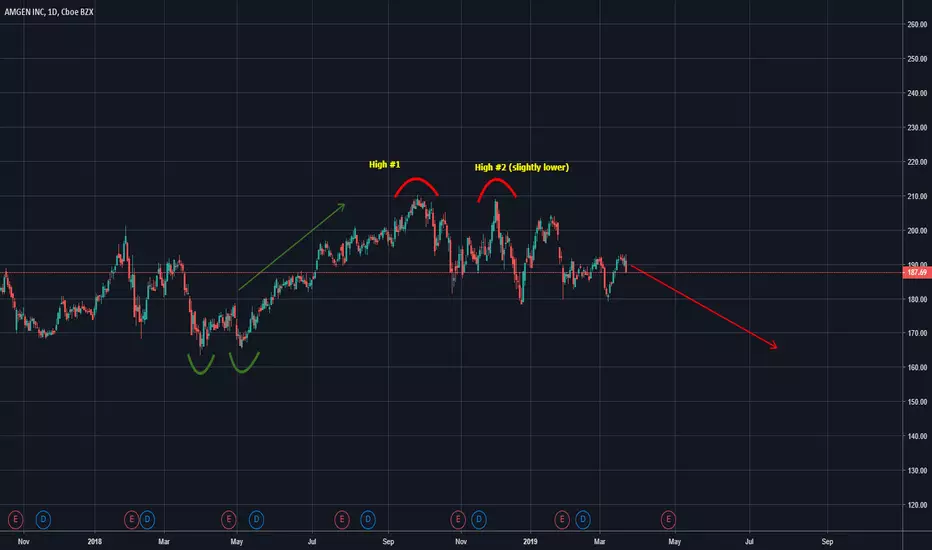The width and height of the screenshot is (932, 550).
Task: Open the dividend D marker just before Mar 2018
Action: click(147, 520)
